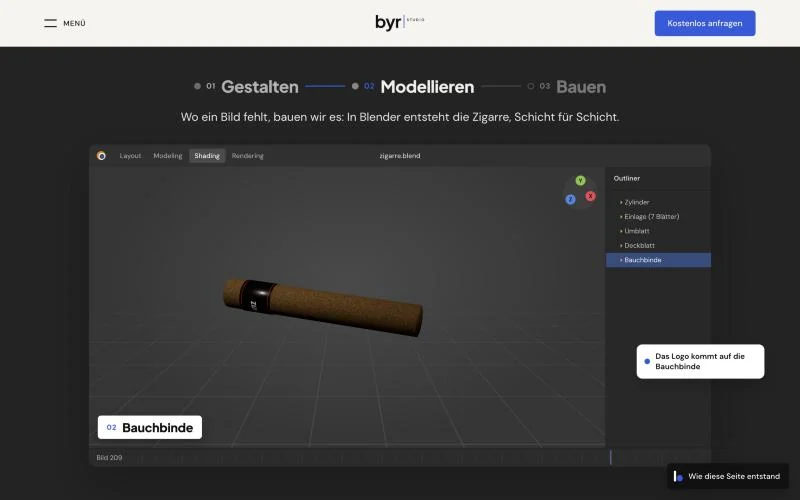800x500 pixels.
Task: Open the Rendering tab
Action: point(247,156)
